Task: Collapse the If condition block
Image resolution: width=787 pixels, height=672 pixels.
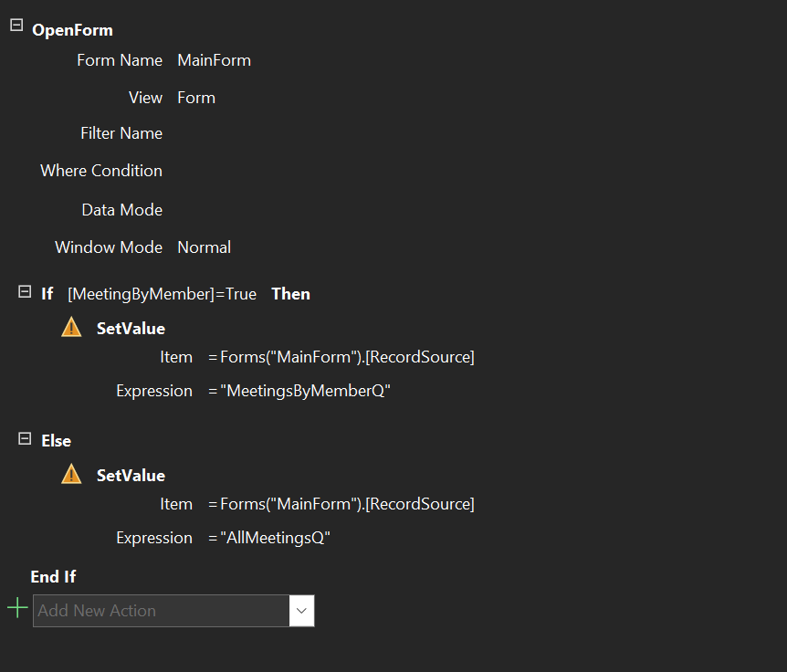Action: 25,291
